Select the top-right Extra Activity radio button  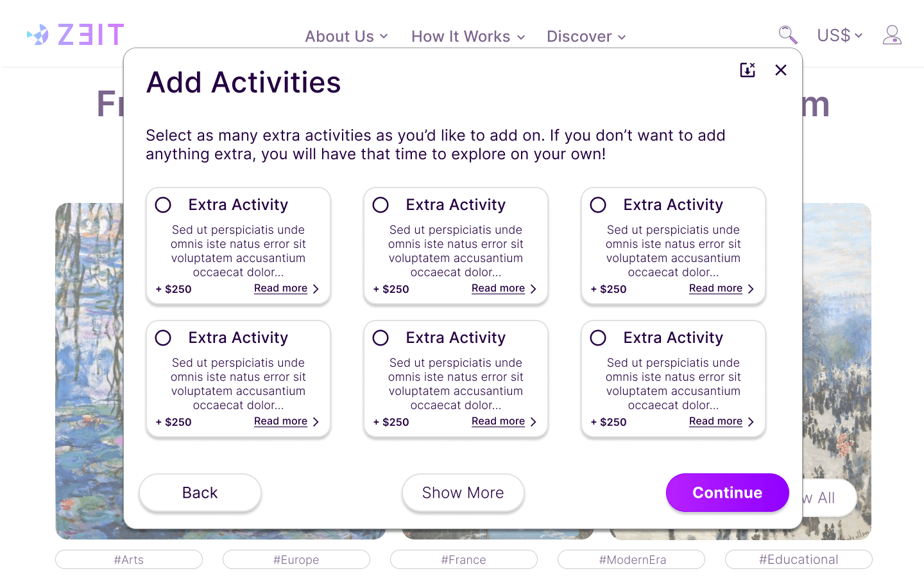598,204
